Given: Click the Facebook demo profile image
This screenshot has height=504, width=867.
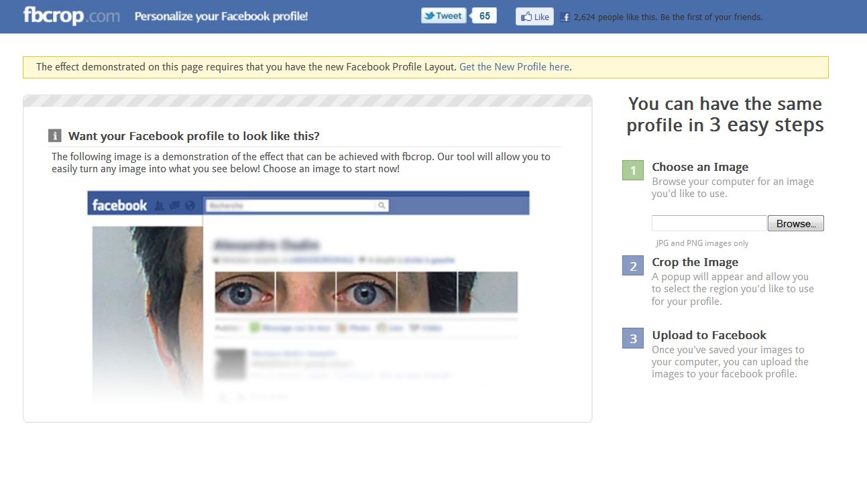Looking at the screenshot, I should tap(308, 297).
